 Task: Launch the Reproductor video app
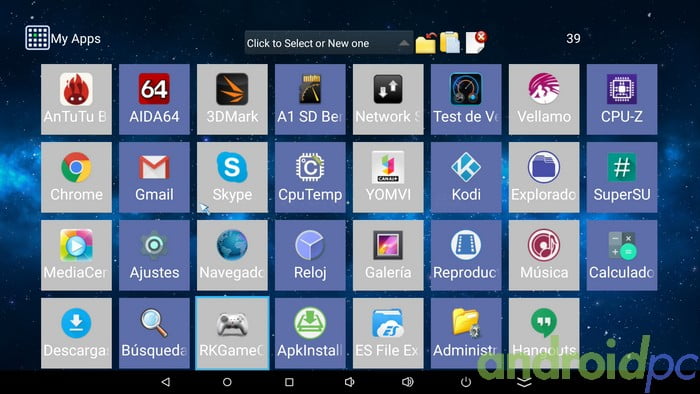point(466,255)
